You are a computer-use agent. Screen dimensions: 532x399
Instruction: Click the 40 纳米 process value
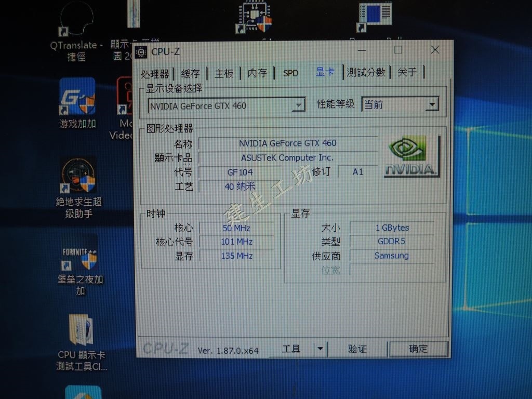coord(240,187)
